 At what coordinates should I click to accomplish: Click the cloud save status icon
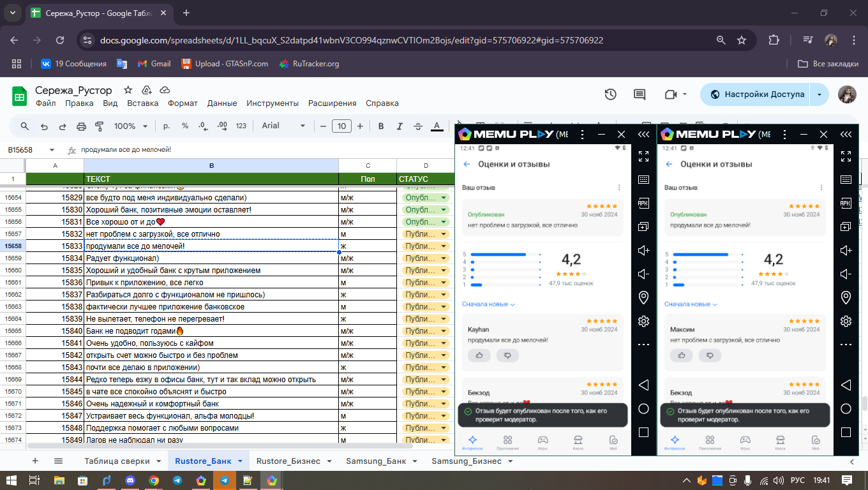[165, 90]
